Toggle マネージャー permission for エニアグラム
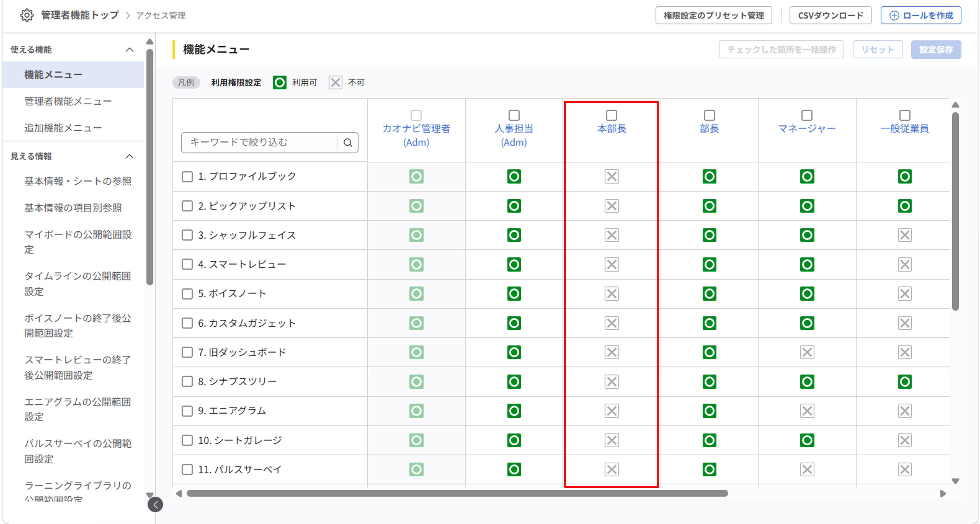Screen dimensions: 980x524 tap(807, 411)
